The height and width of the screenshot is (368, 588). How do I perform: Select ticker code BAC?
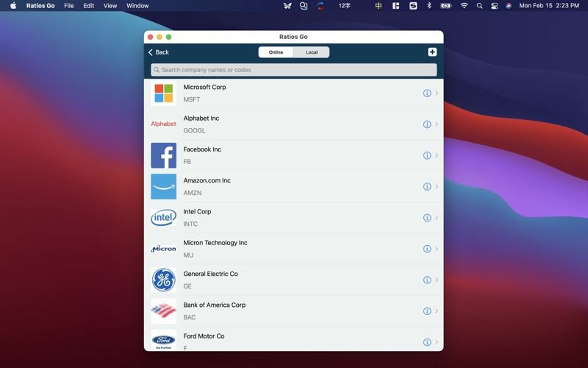click(x=190, y=318)
